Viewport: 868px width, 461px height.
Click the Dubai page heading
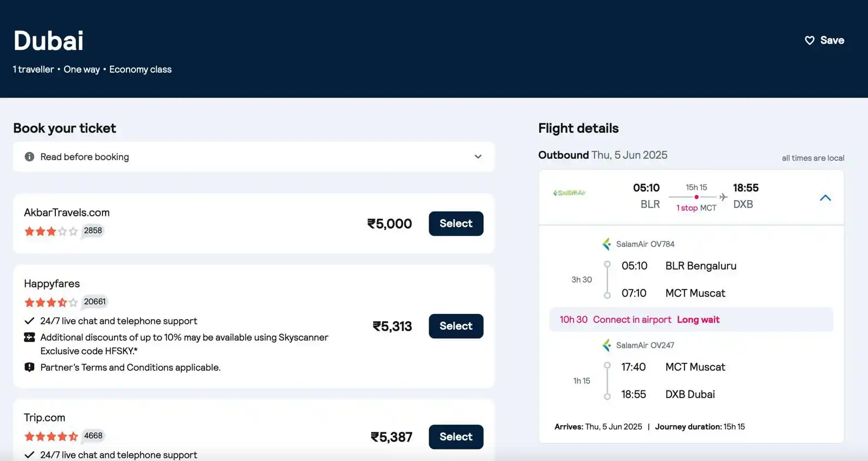[x=48, y=41]
